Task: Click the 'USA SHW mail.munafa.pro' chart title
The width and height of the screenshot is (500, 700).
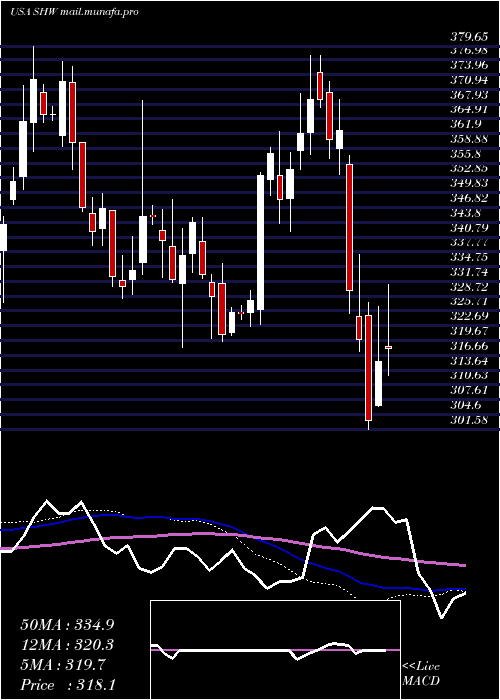Action: point(74,12)
